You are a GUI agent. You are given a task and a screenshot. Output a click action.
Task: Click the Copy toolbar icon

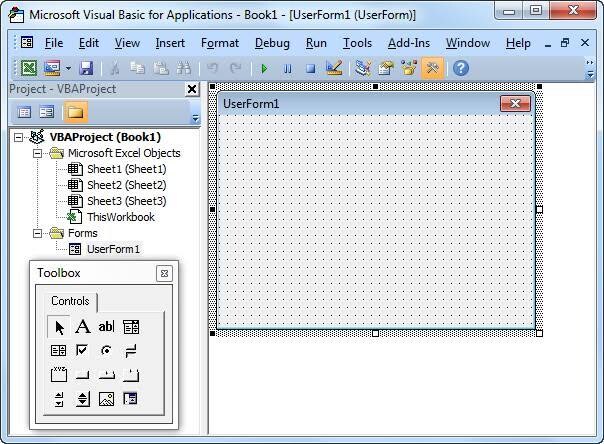click(x=137, y=69)
